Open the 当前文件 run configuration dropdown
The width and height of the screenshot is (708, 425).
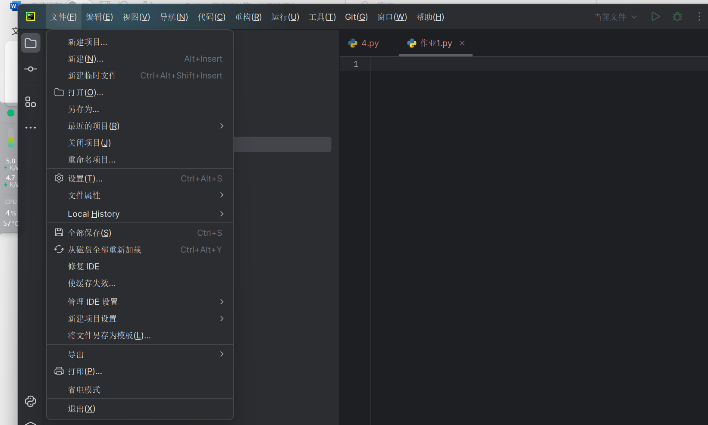click(615, 17)
